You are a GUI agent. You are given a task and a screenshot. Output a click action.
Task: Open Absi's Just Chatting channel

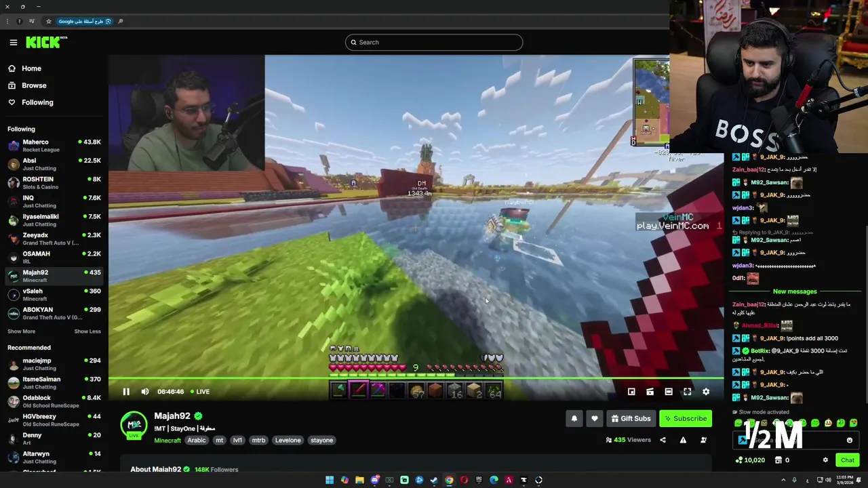54,164
